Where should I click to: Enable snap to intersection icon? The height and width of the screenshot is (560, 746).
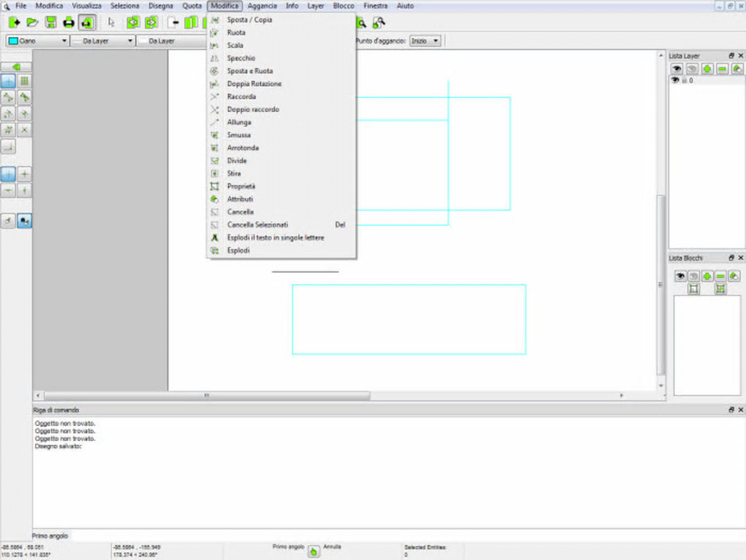pos(24,130)
